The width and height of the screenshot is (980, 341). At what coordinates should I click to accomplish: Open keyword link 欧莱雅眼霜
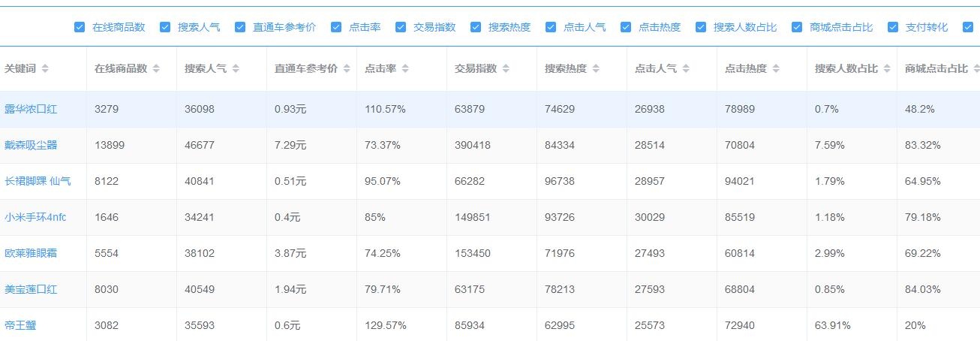[31, 253]
